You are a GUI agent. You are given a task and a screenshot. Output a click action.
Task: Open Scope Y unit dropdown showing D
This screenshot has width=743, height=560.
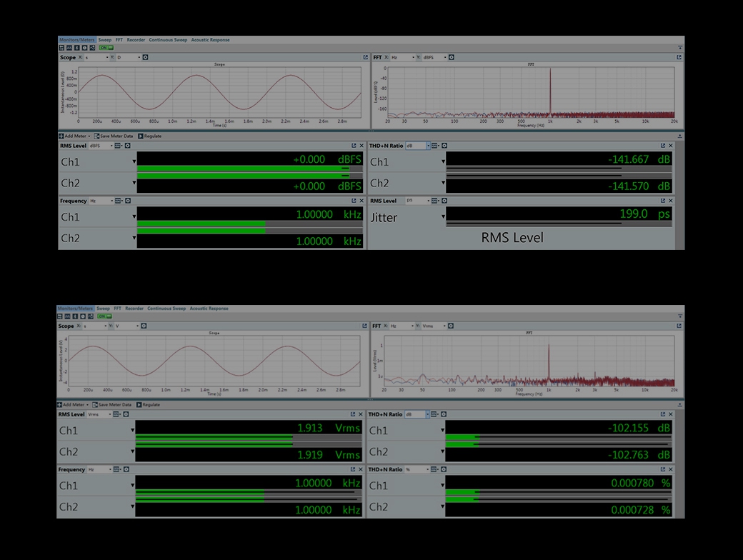pyautogui.click(x=129, y=57)
